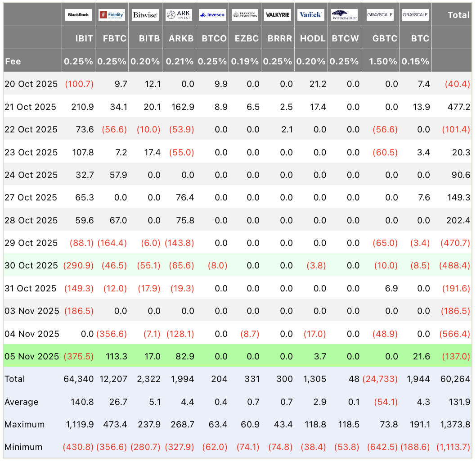476x463 pixels.
Task: Click the Grayscale logo above GBTC
Action: coord(380,15)
